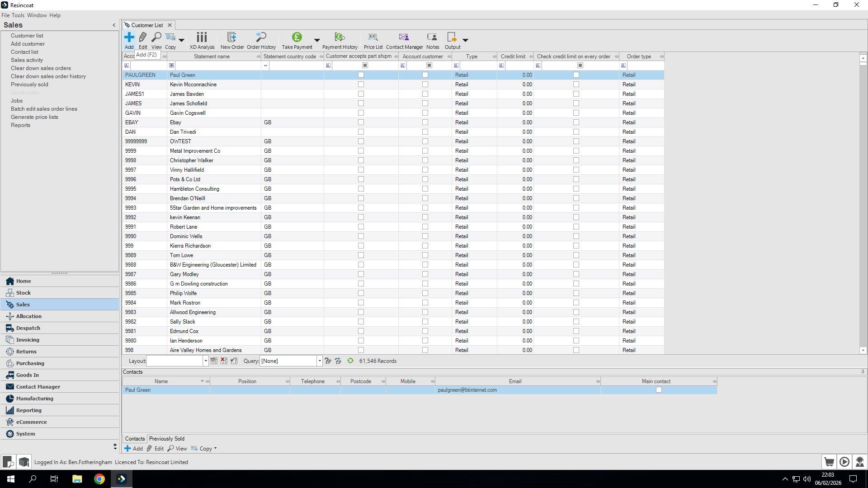This screenshot has width=868, height=488.
Task: Open the Layout combo box dropdown
Action: coord(206,361)
